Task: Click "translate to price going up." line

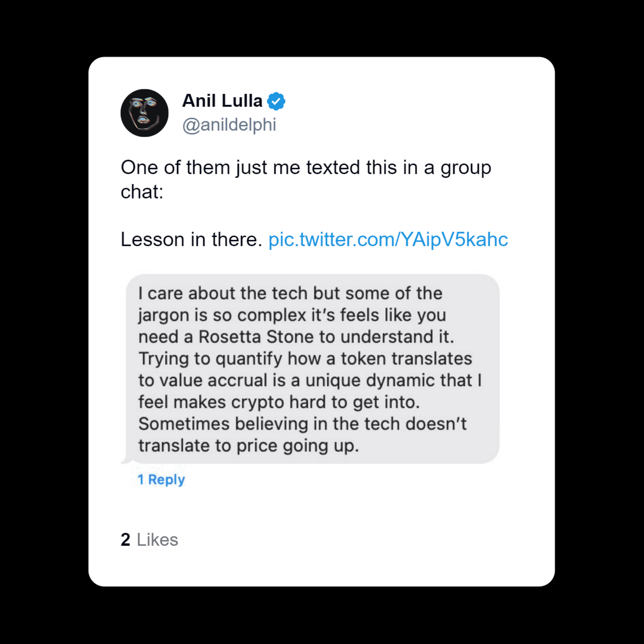Action: coord(248,446)
